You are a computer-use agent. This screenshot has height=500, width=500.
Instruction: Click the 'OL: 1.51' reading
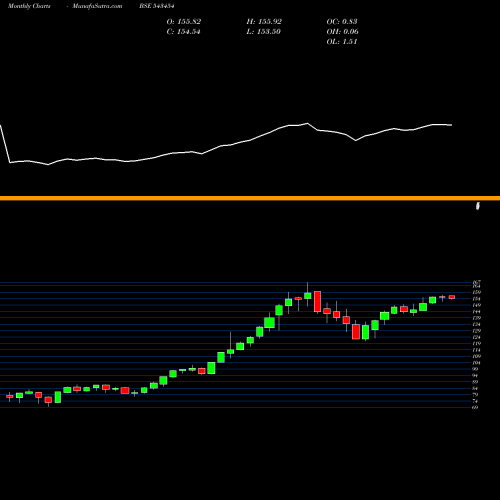point(342,42)
